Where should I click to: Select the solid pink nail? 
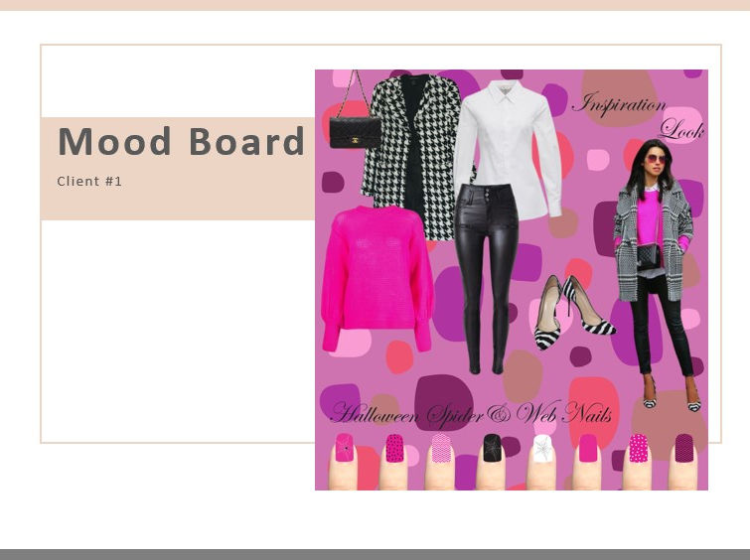pyautogui.click(x=588, y=448)
